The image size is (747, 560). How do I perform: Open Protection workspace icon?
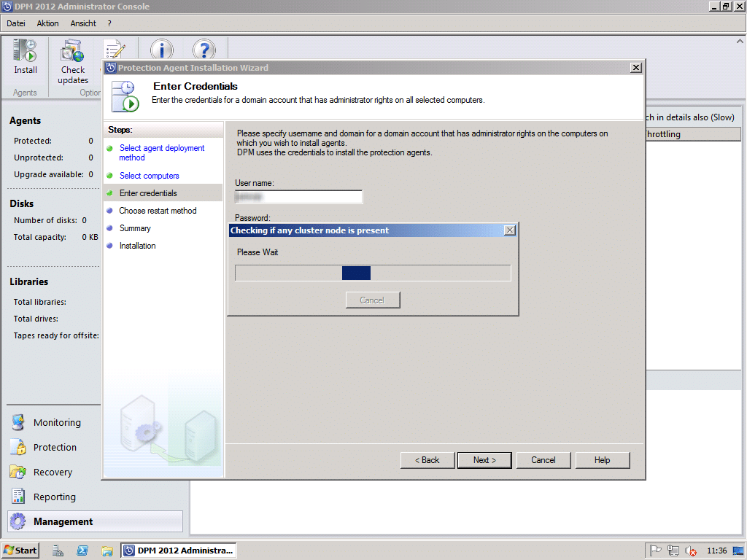(x=18, y=447)
